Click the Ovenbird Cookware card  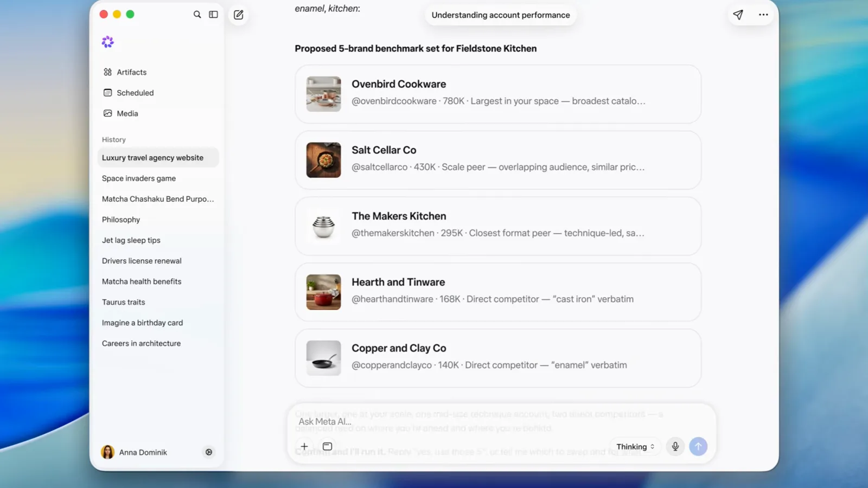(x=498, y=94)
